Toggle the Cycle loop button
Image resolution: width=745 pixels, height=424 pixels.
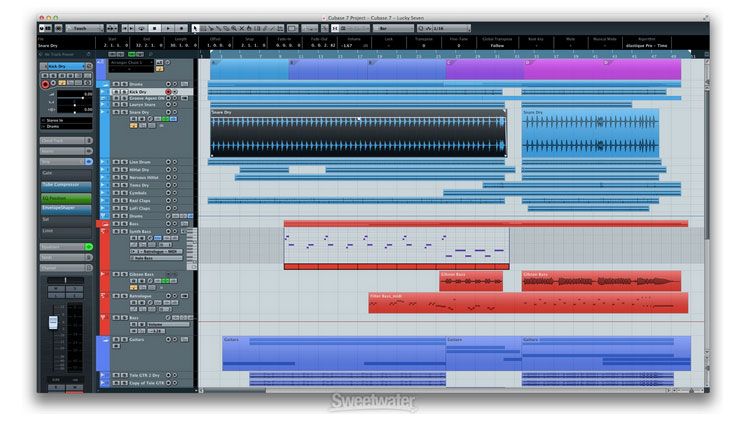click(141, 29)
